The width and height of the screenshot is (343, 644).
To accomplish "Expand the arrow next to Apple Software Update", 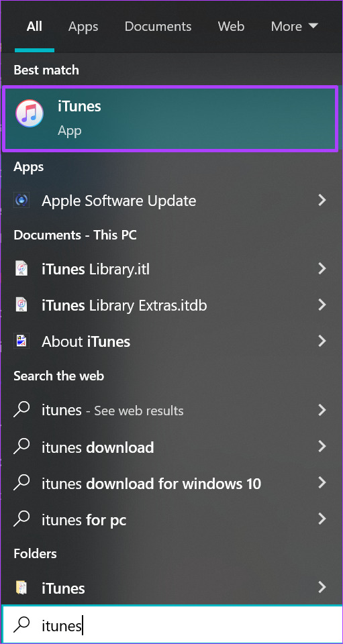I will pyautogui.click(x=322, y=201).
